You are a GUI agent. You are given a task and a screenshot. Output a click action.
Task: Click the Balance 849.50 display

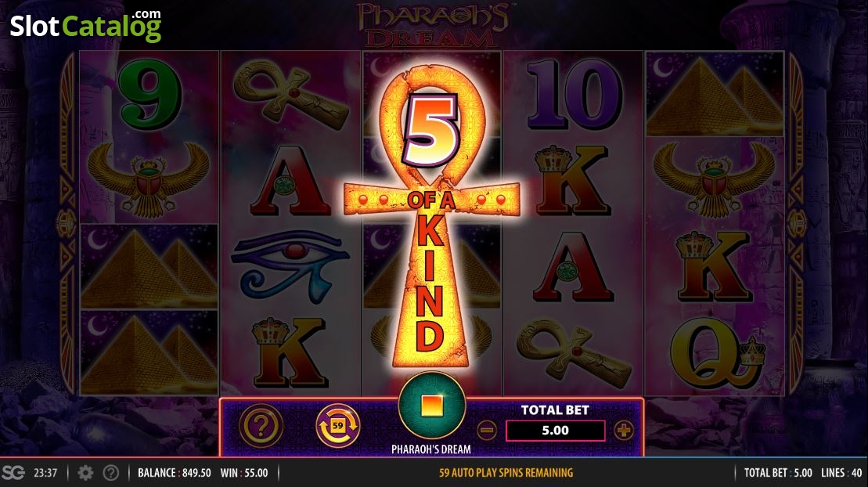click(x=175, y=473)
